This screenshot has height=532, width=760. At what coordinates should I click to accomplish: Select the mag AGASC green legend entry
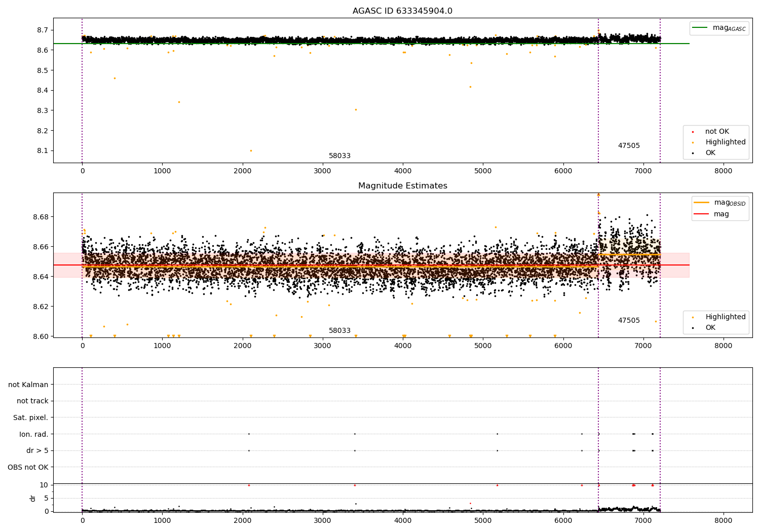719,28
